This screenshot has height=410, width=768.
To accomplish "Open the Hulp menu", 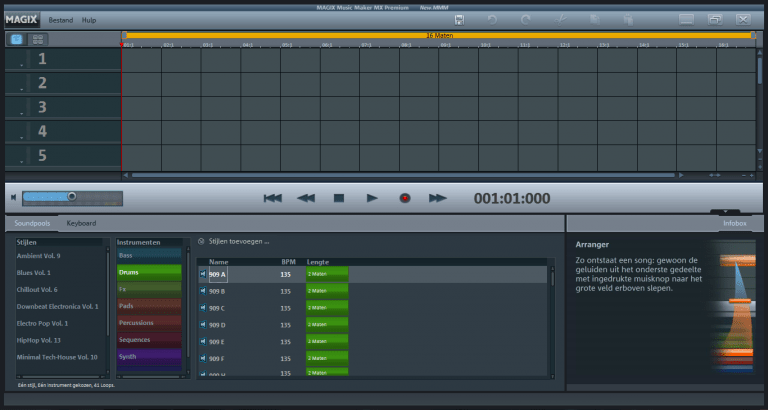I will pyautogui.click(x=89, y=21).
